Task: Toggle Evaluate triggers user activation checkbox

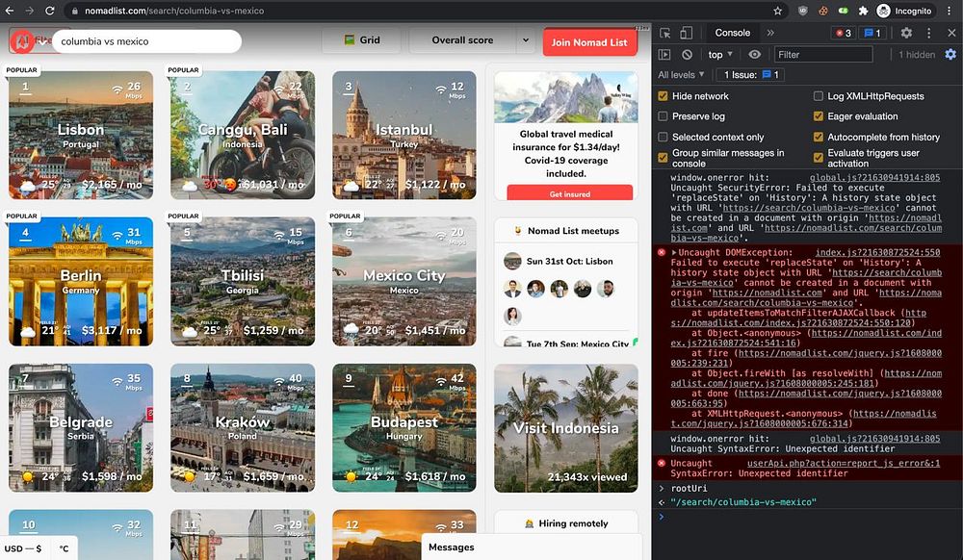Action: pyautogui.click(x=818, y=158)
